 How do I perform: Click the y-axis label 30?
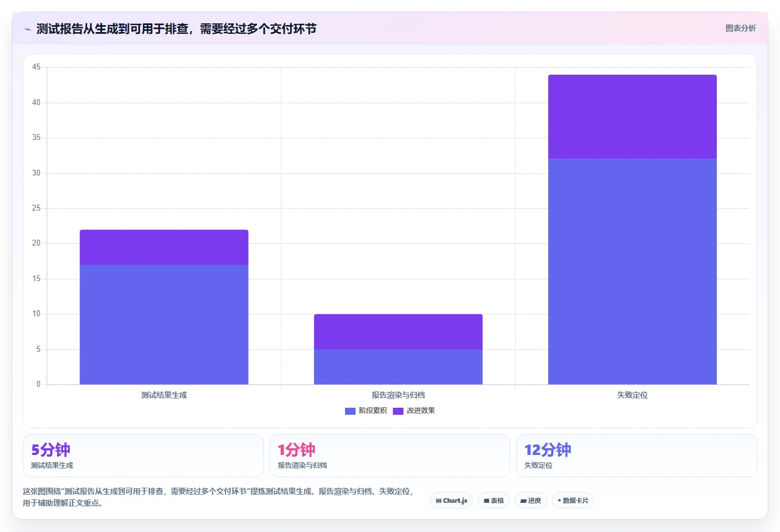(x=36, y=173)
